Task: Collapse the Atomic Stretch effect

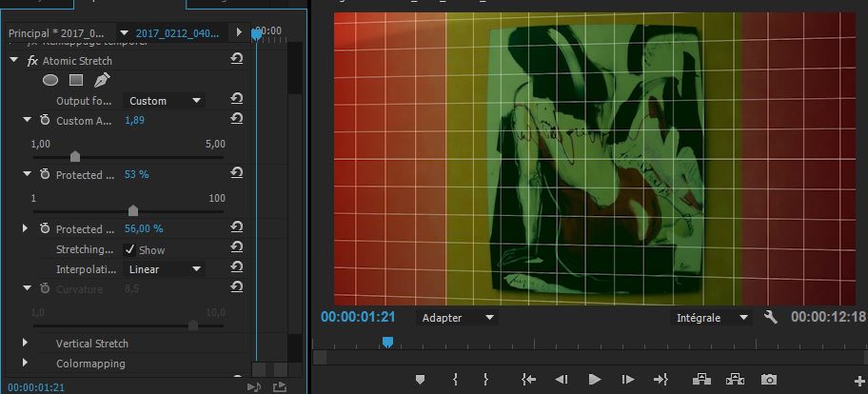Action: coord(14,60)
